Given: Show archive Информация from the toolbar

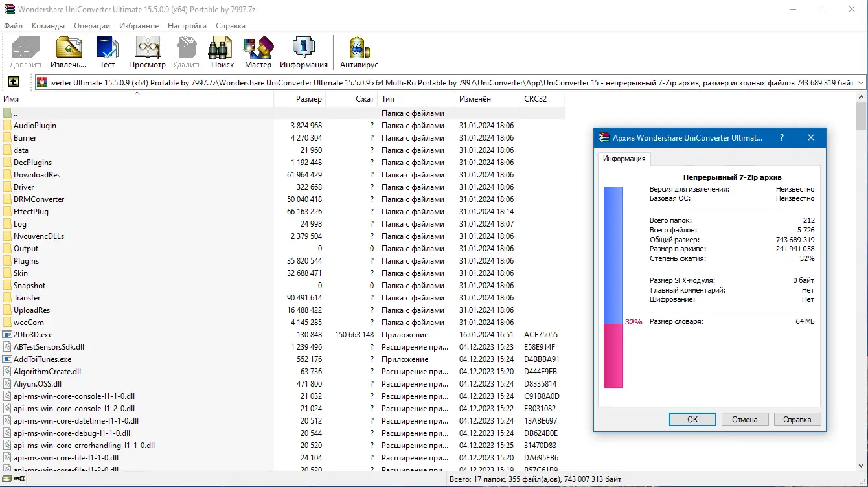Looking at the screenshot, I should 303,52.
